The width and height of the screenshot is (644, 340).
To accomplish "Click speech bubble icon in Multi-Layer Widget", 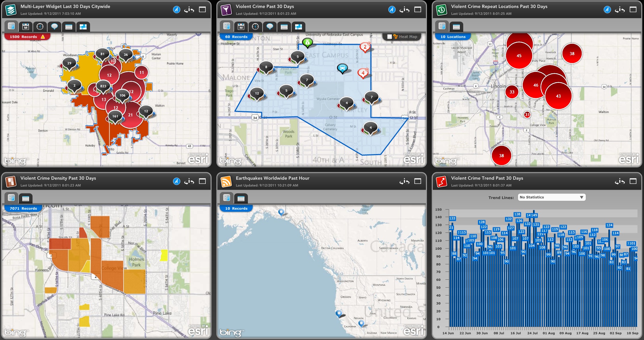I will (54, 27).
